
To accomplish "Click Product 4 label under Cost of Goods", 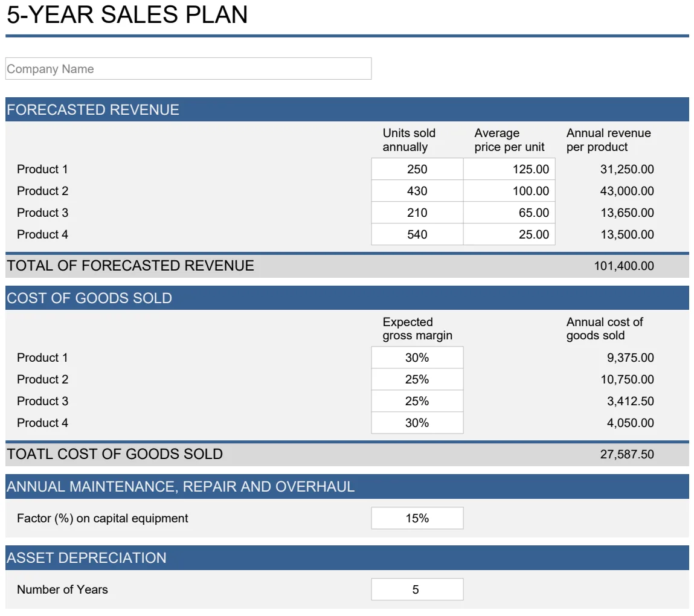I will [x=42, y=423].
